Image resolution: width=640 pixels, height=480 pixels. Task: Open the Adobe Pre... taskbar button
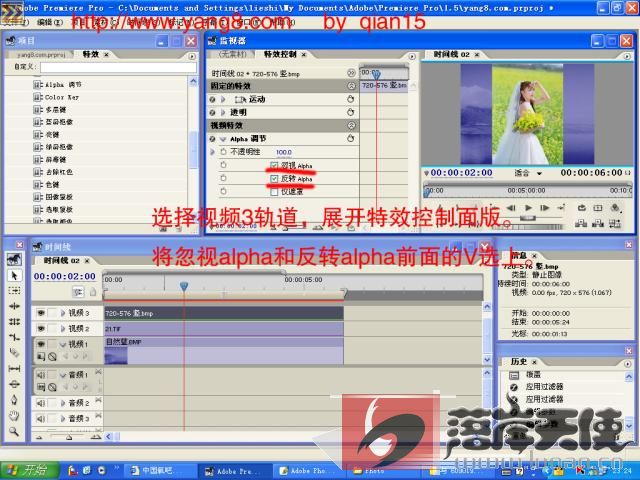pyautogui.click(x=234, y=471)
